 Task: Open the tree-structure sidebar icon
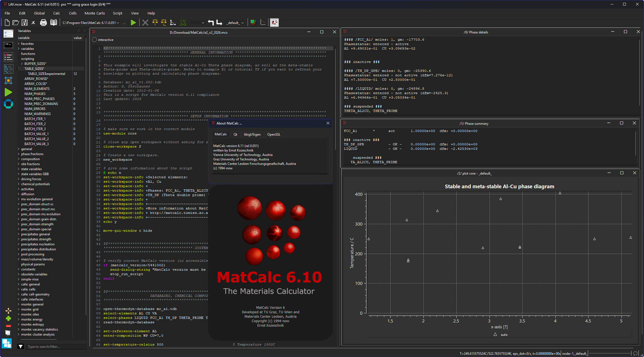coord(8,69)
